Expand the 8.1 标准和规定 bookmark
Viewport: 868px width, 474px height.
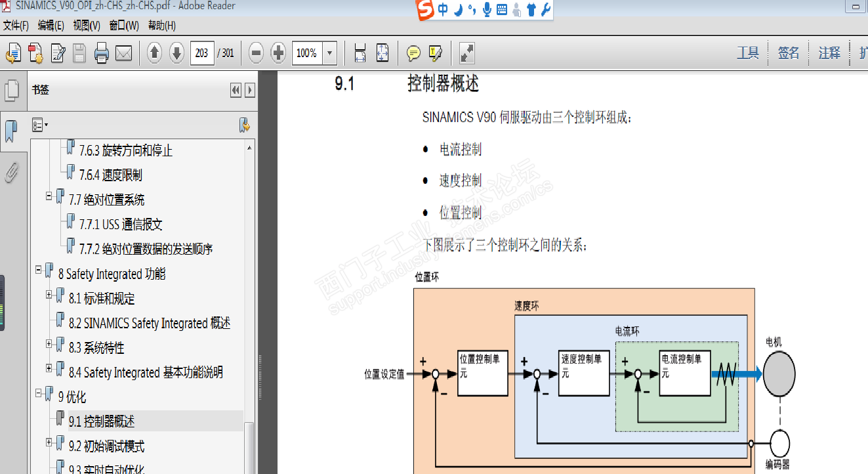pyautogui.click(x=49, y=295)
